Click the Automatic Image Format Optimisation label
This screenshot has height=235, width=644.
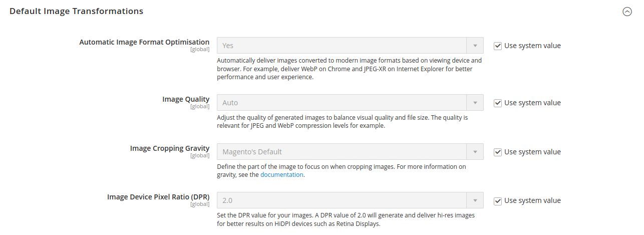click(144, 42)
